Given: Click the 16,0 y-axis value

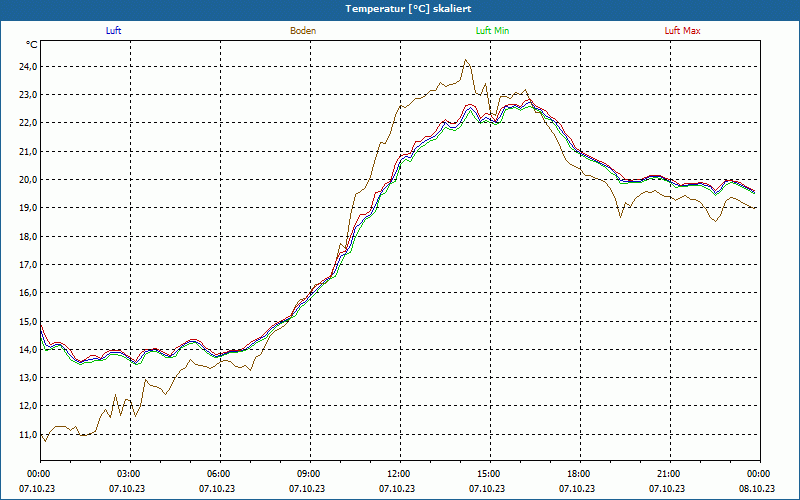Looking at the screenshot, I should coord(28,293).
